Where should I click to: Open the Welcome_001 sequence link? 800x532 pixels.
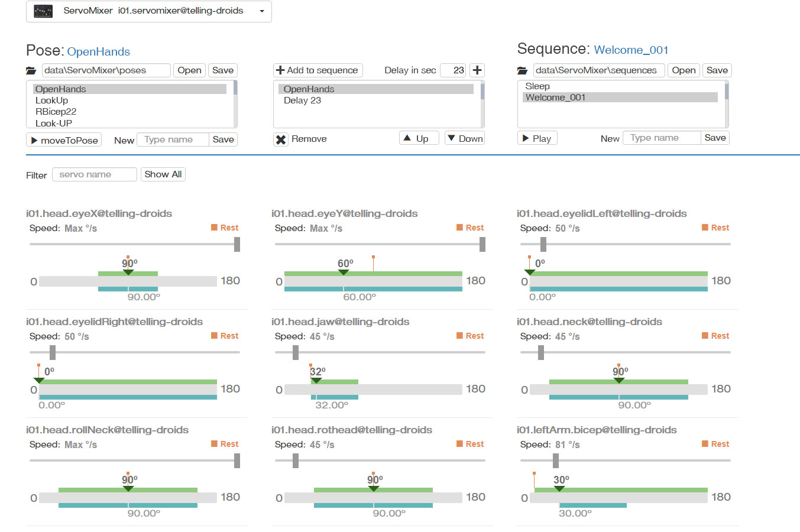click(631, 50)
